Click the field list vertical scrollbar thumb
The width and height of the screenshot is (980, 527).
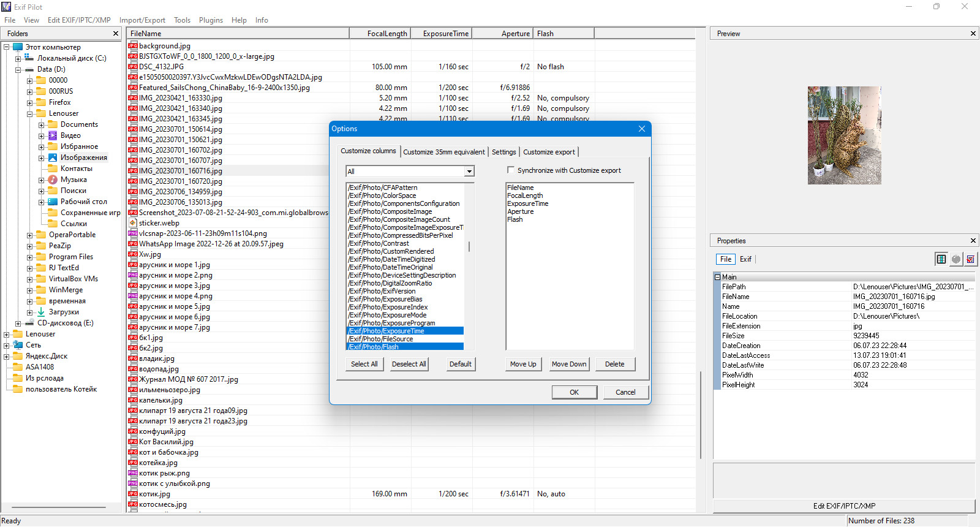click(469, 246)
